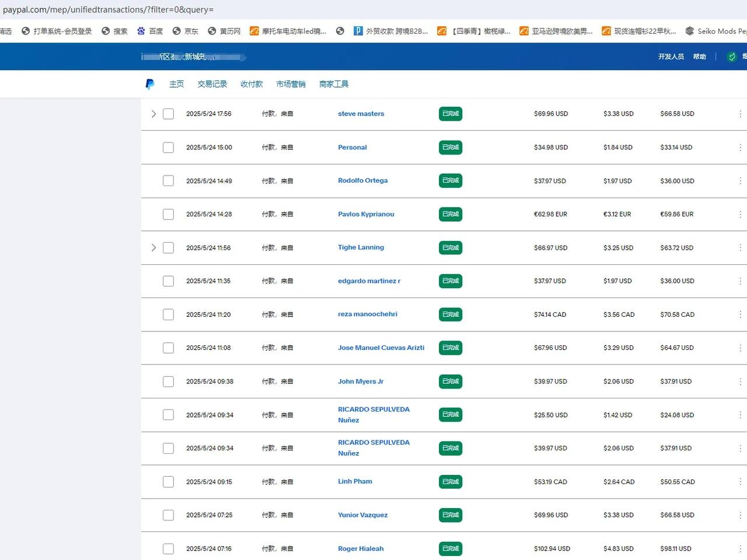The width and height of the screenshot is (747, 560).
Task: Tick the Rodolfo Ortega transaction checkbox
Action: (x=168, y=181)
